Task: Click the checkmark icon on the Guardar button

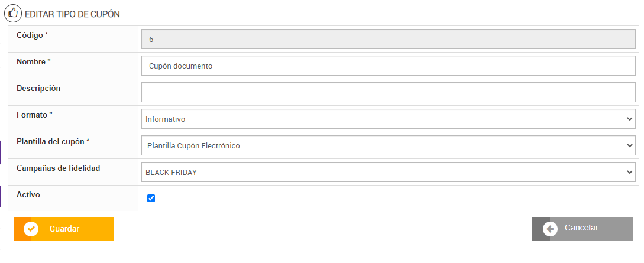Action: click(x=31, y=229)
